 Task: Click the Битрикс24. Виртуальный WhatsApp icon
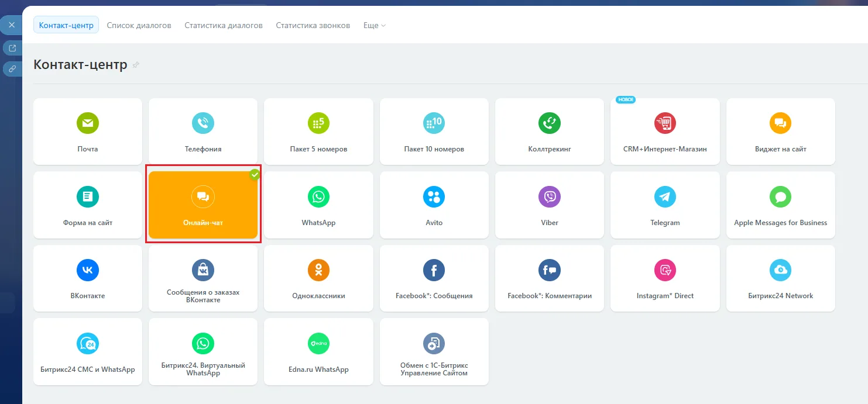point(203,343)
